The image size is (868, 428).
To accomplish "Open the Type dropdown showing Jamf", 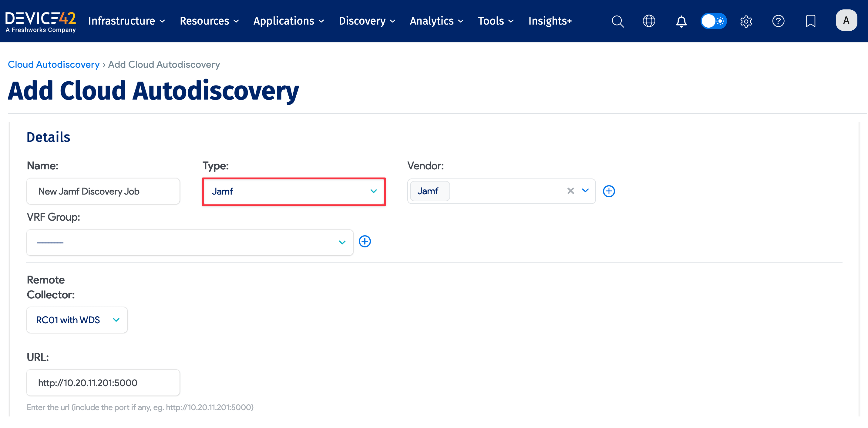I will pos(294,191).
